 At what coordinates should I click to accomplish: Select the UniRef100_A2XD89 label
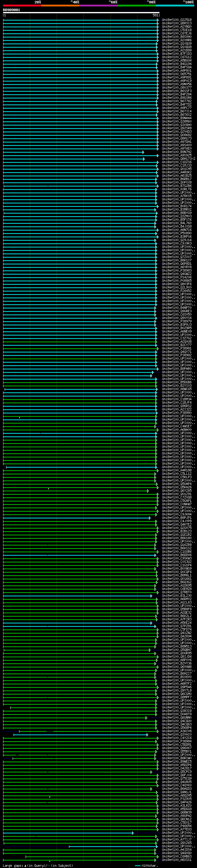pyautogui.click(x=177, y=50)
